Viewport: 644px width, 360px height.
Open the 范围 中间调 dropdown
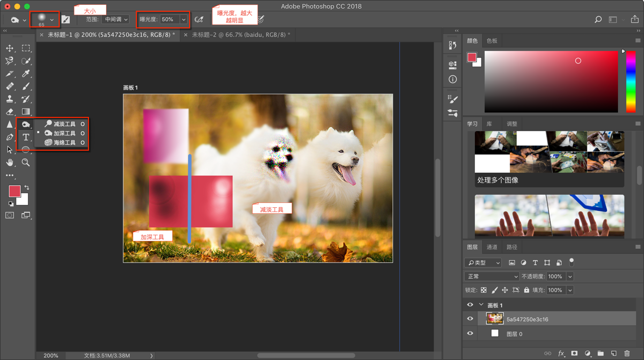click(116, 20)
